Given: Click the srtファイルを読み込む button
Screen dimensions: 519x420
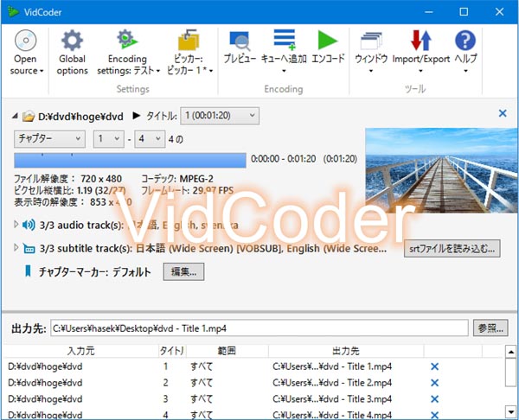Looking at the screenshot, I should point(452,249).
